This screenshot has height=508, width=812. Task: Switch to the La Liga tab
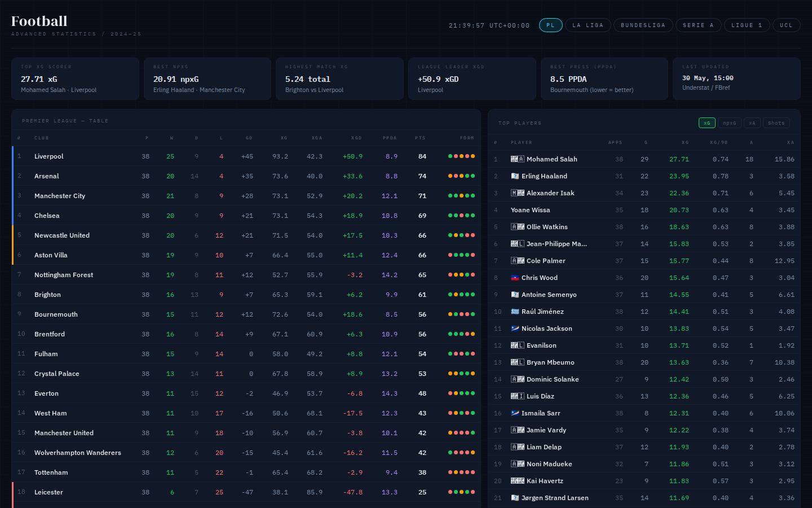pyautogui.click(x=588, y=25)
